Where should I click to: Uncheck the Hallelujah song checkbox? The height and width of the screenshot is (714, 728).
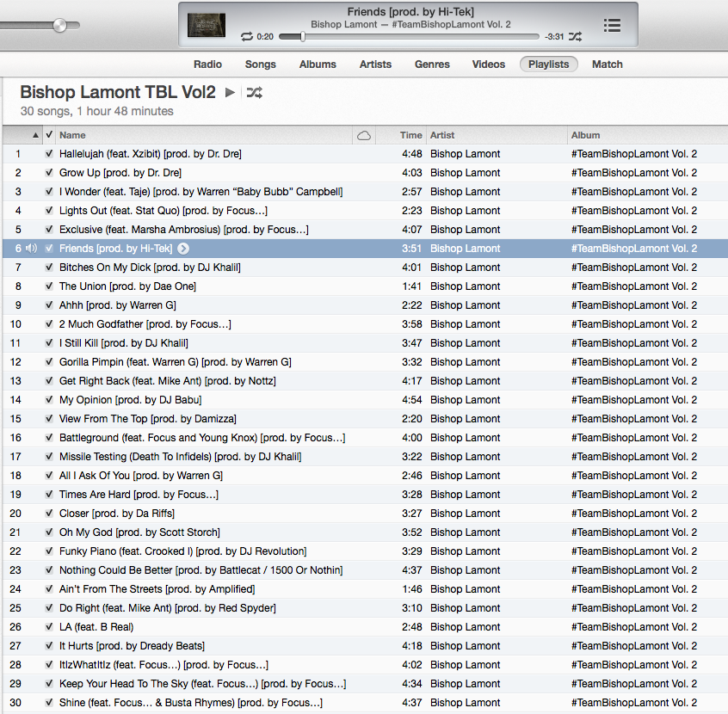pos(49,154)
